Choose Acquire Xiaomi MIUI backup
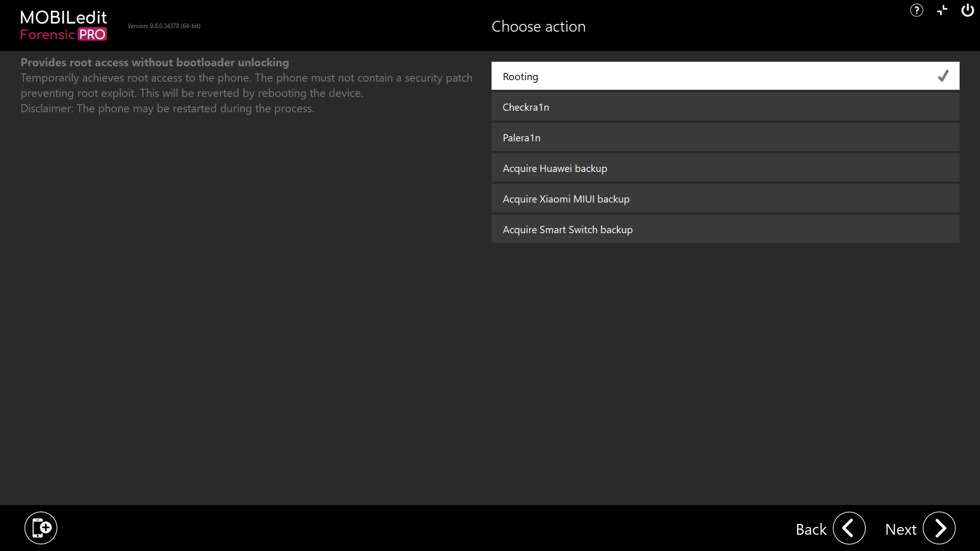The image size is (980, 551). [x=725, y=198]
